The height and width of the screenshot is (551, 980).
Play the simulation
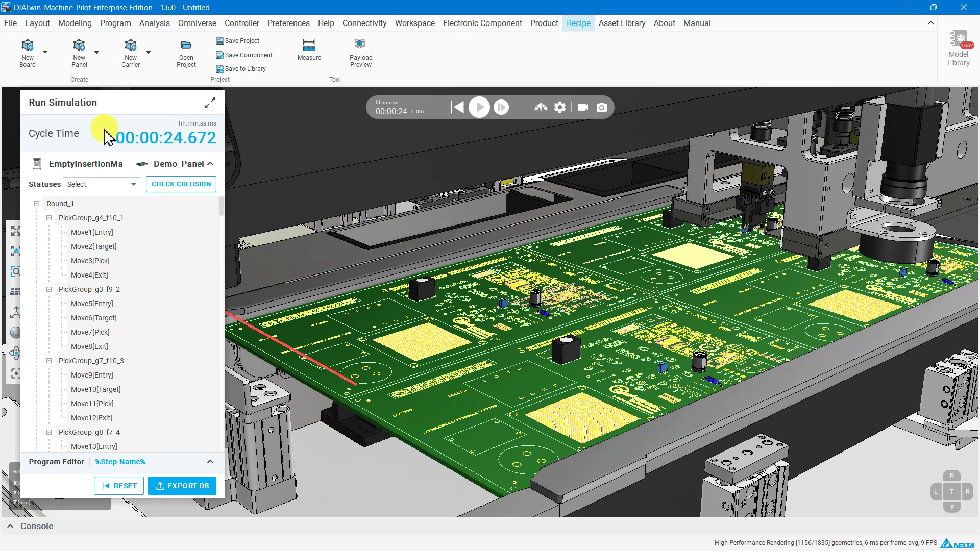[479, 107]
